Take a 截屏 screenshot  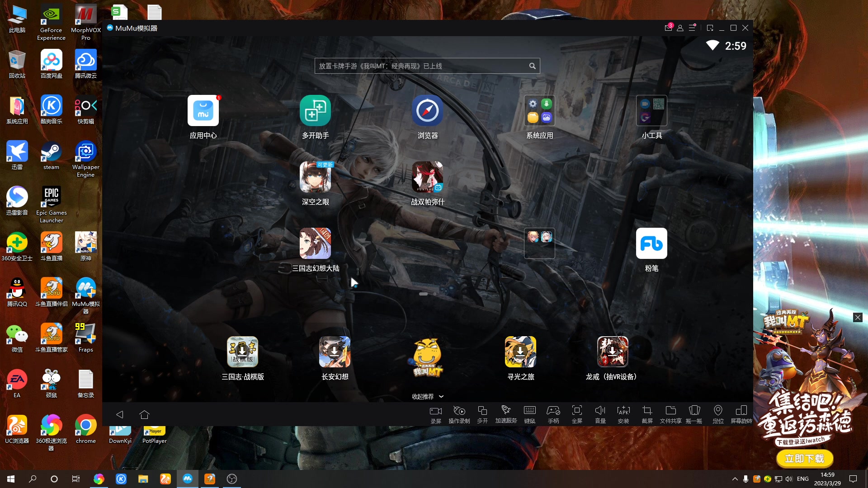coord(647,414)
